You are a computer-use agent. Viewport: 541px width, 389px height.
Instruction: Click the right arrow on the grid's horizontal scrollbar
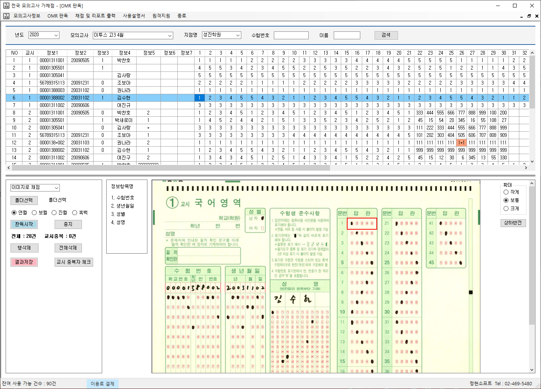tap(526, 167)
